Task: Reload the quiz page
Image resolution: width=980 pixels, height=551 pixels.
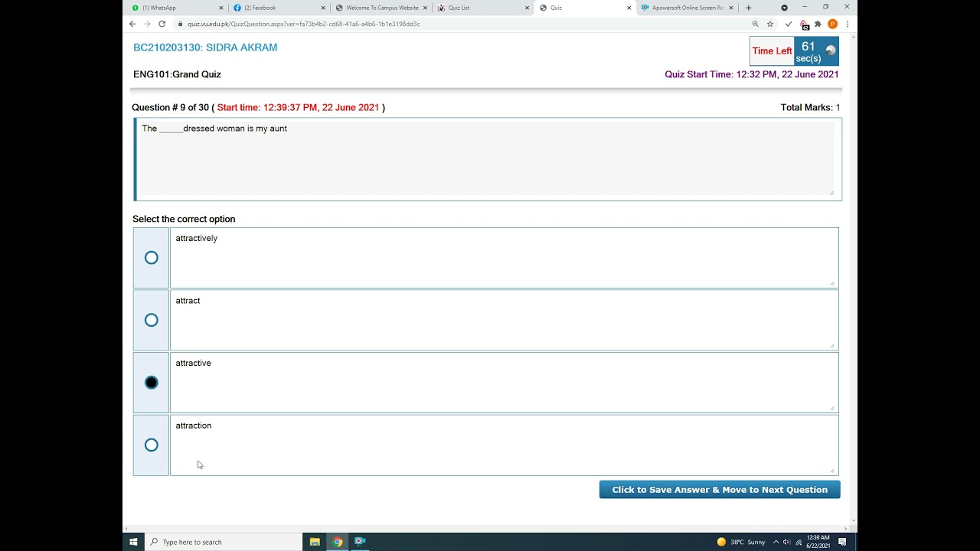Action: [x=162, y=24]
